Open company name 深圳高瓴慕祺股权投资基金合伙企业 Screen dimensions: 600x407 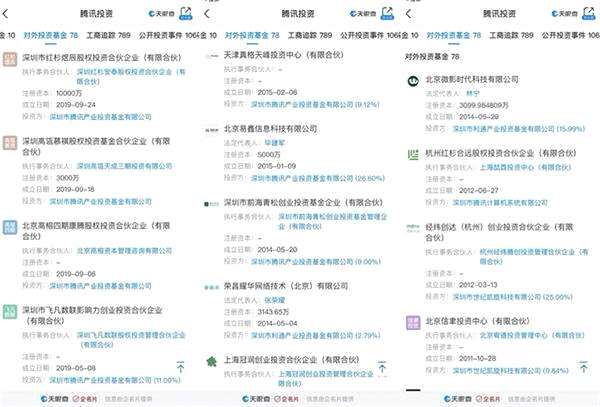point(96,147)
